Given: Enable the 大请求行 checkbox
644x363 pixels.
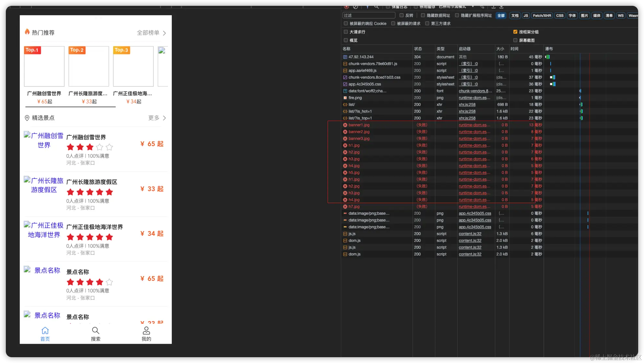Looking at the screenshot, I should pos(346,32).
